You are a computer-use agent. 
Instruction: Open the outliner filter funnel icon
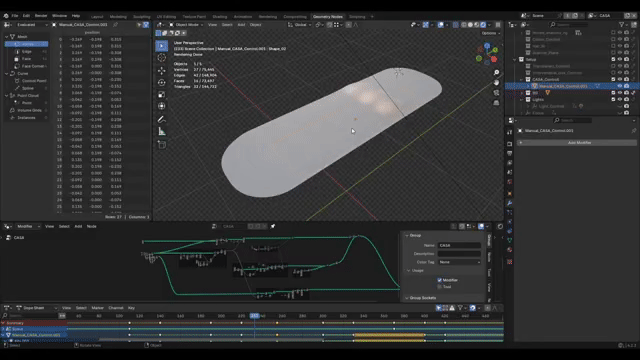pyautogui.click(x=622, y=25)
